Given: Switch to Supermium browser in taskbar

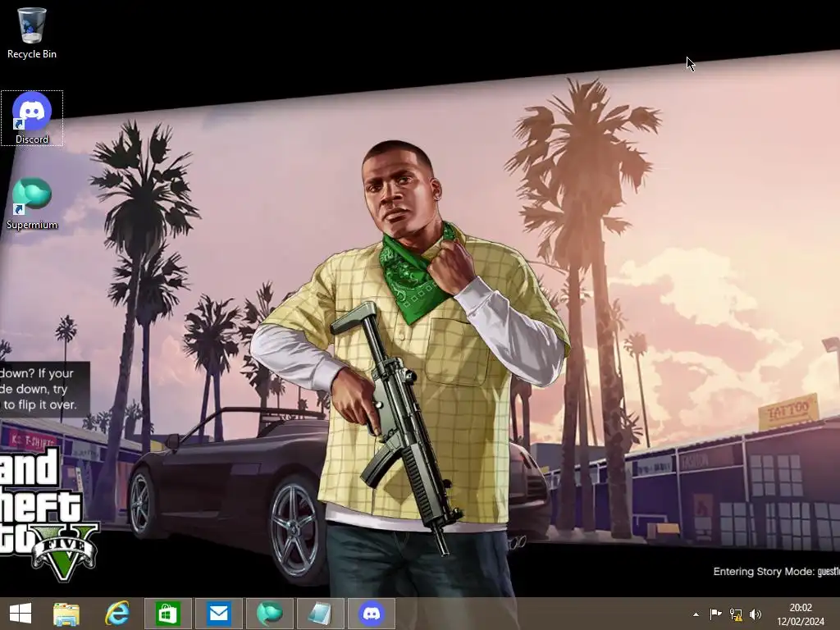Looking at the screenshot, I should pyautogui.click(x=269, y=614).
